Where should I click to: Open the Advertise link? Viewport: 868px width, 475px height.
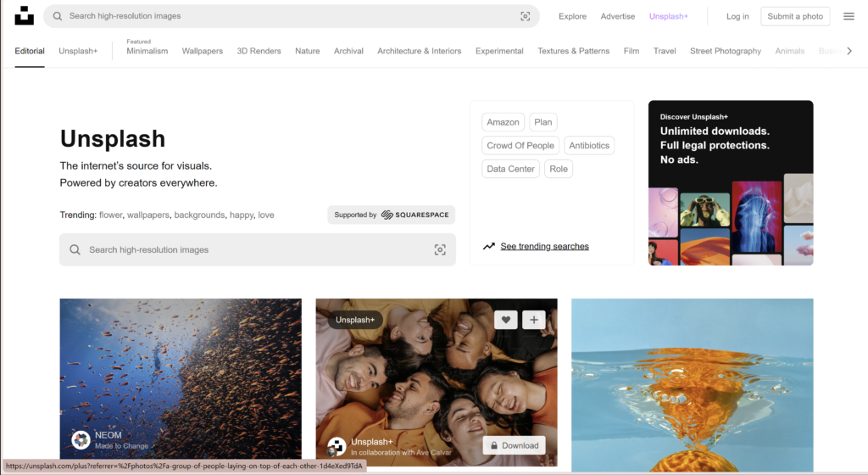coord(618,16)
